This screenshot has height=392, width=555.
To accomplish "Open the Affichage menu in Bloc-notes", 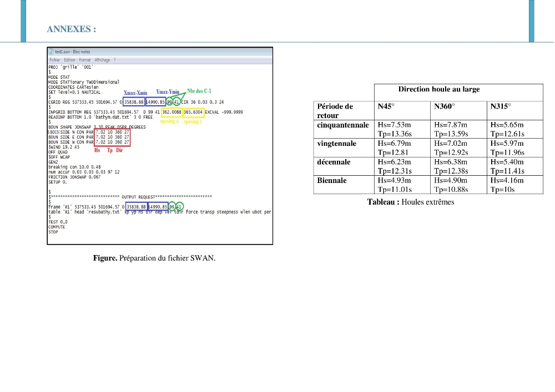I will 102,60.
